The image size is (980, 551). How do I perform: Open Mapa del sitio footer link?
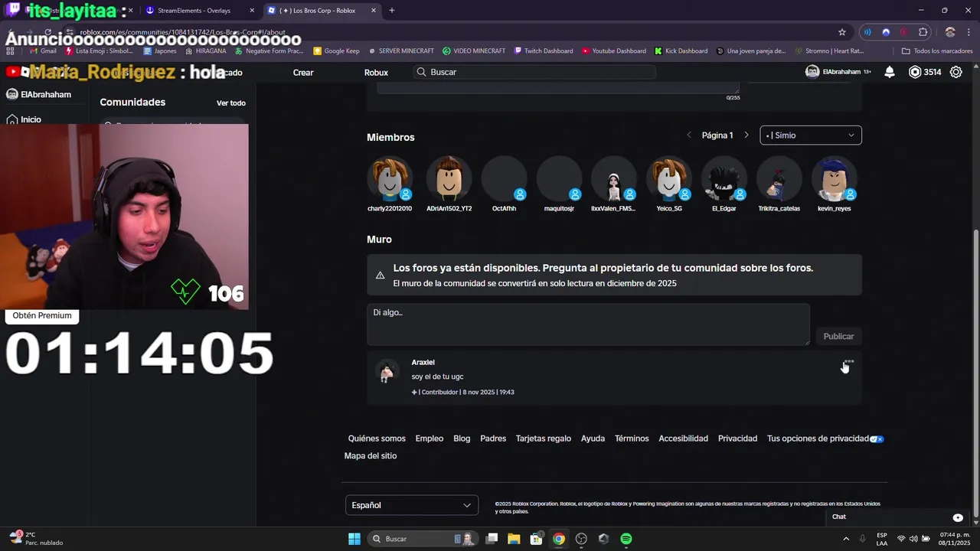371,456
